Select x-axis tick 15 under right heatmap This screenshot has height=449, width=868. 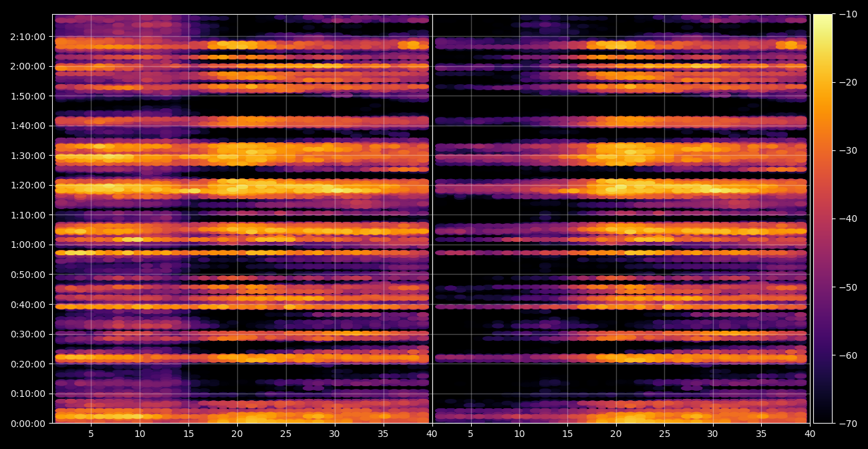click(x=567, y=434)
